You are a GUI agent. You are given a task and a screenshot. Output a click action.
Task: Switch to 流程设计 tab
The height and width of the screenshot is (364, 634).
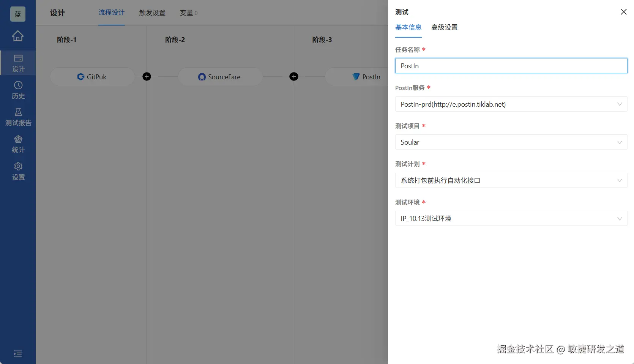(x=112, y=13)
